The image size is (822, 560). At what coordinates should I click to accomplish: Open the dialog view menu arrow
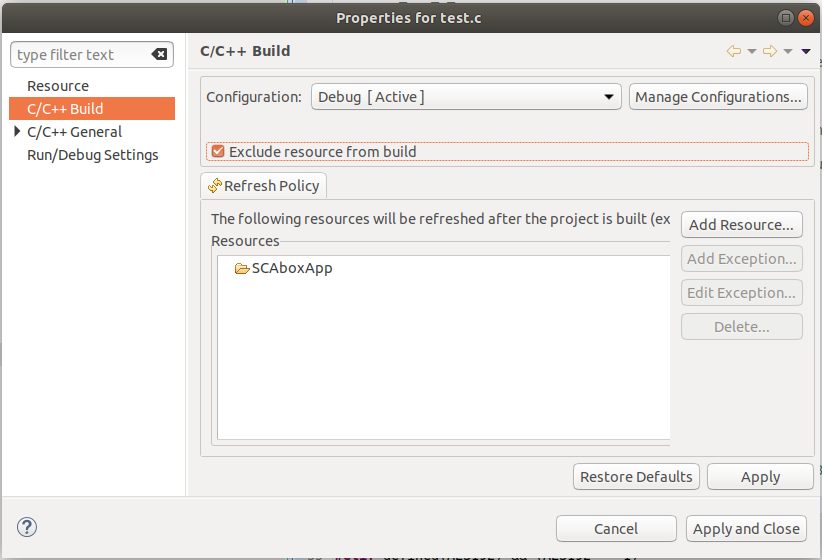tap(805, 52)
